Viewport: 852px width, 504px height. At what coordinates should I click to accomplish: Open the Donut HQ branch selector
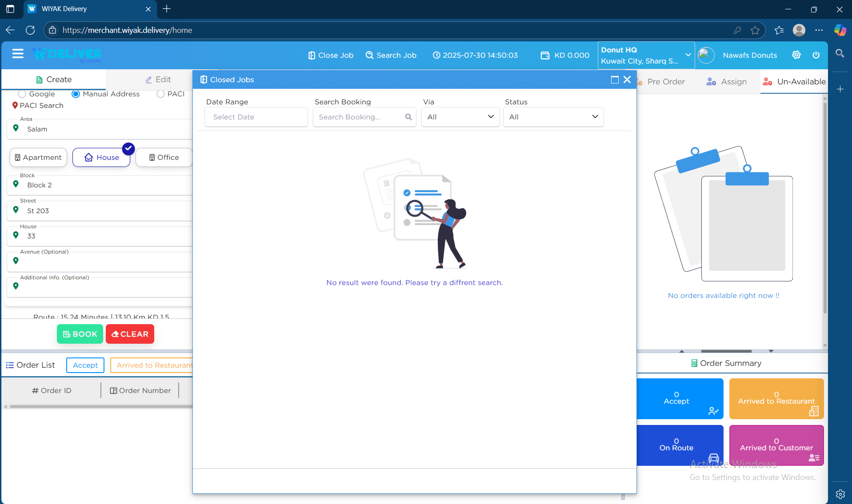[646, 56]
